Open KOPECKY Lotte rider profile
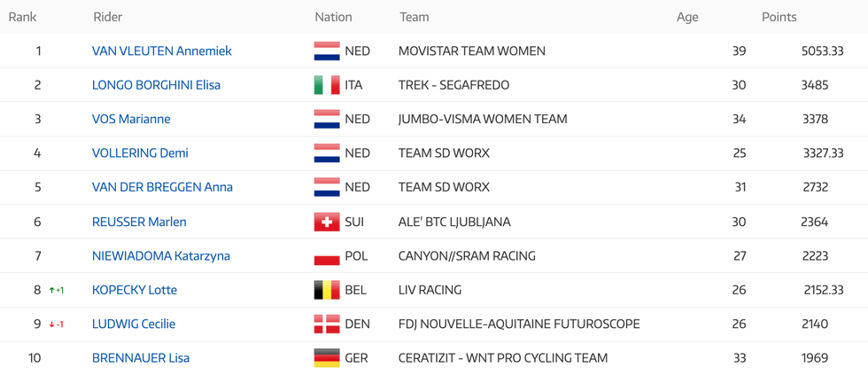Viewport: 868px width, 375px height. coord(135,290)
